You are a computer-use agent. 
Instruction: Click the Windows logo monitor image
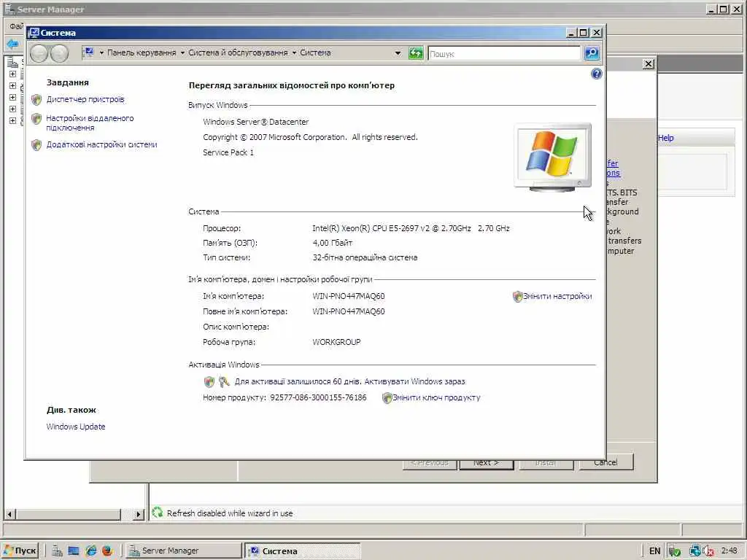click(x=553, y=157)
